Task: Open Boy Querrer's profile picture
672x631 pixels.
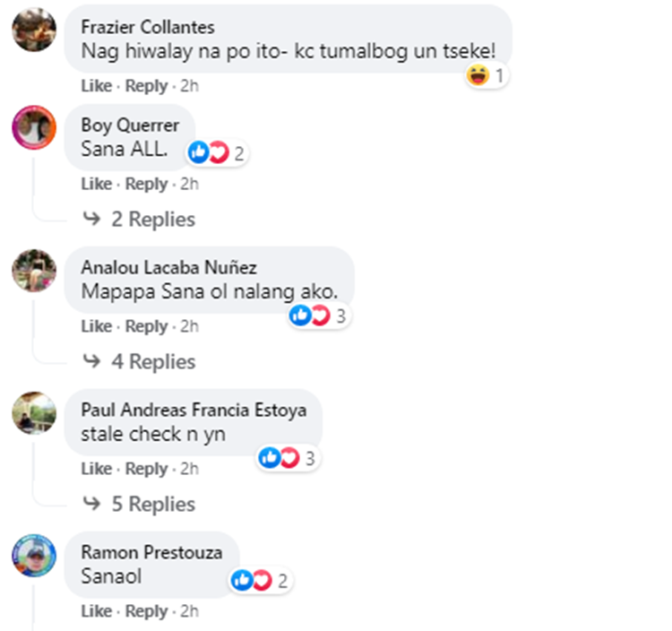Action: pyautogui.click(x=34, y=128)
